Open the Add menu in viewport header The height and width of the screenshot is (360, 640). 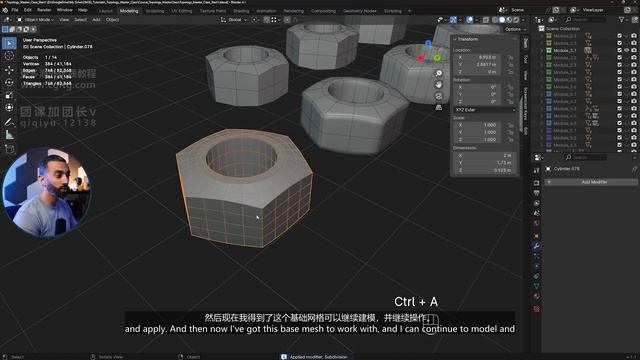[x=96, y=20]
